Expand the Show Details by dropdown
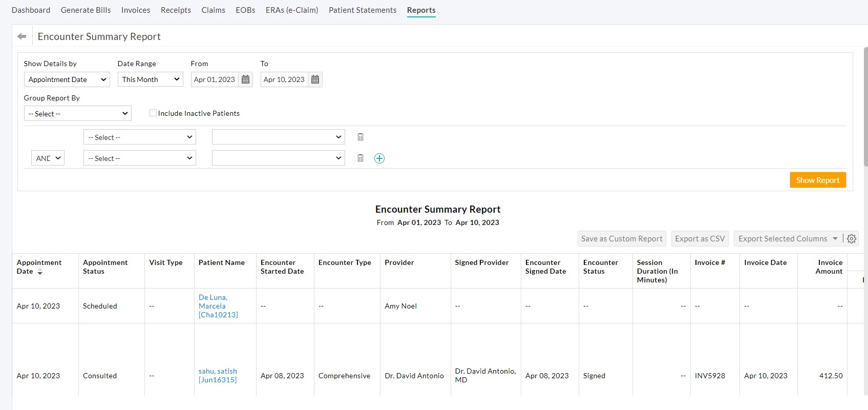 click(67, 79)
